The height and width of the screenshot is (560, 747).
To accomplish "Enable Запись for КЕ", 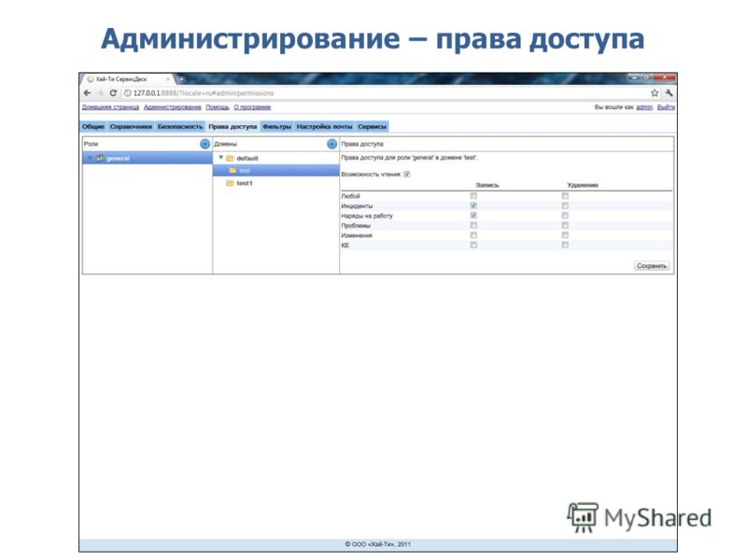I will [x=473, y=245].
